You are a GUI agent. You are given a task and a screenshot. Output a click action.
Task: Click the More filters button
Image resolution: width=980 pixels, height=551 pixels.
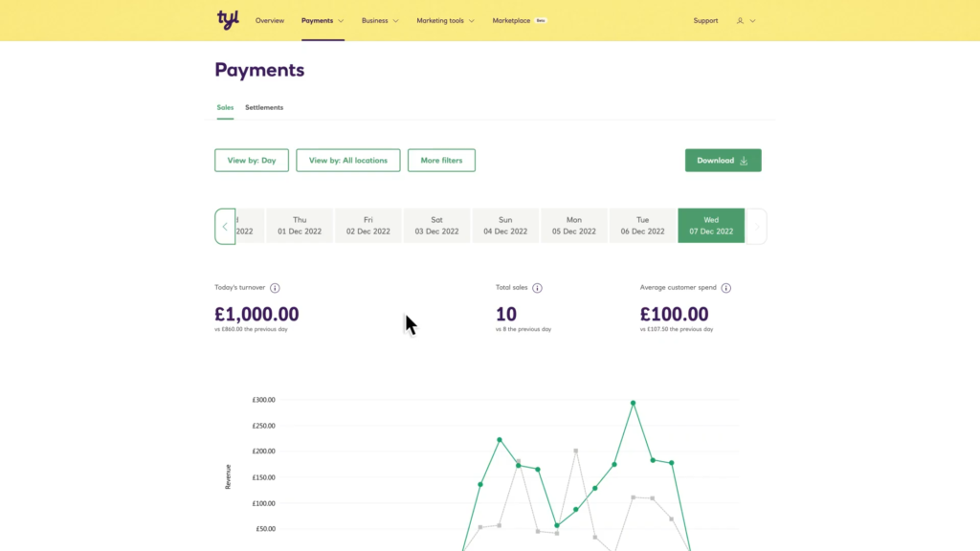tap(441, 160)
